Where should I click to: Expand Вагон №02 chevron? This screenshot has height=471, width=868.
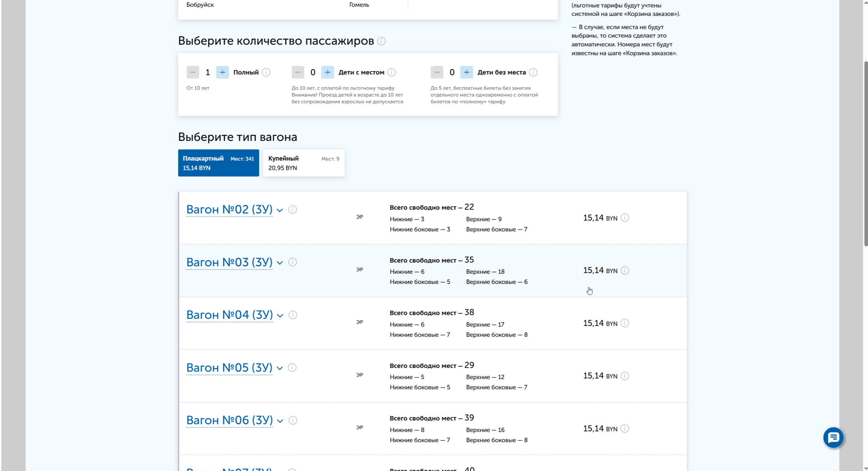(280, 210)
